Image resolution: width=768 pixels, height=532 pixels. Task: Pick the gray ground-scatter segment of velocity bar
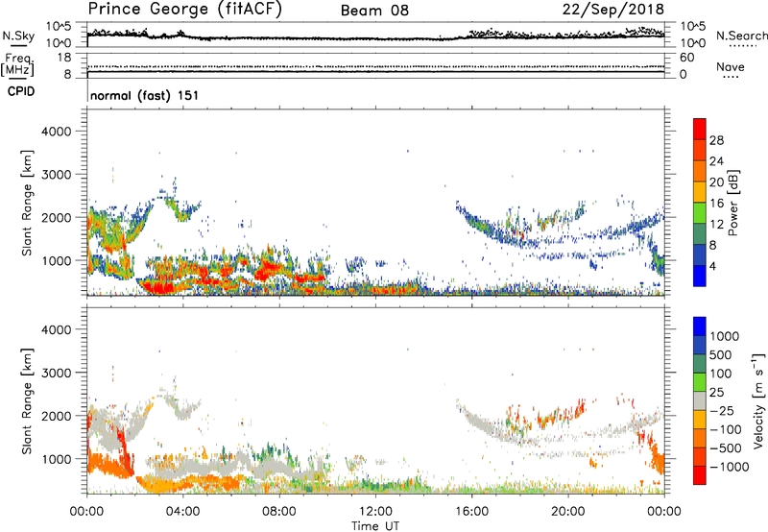[x=700, y=400]
